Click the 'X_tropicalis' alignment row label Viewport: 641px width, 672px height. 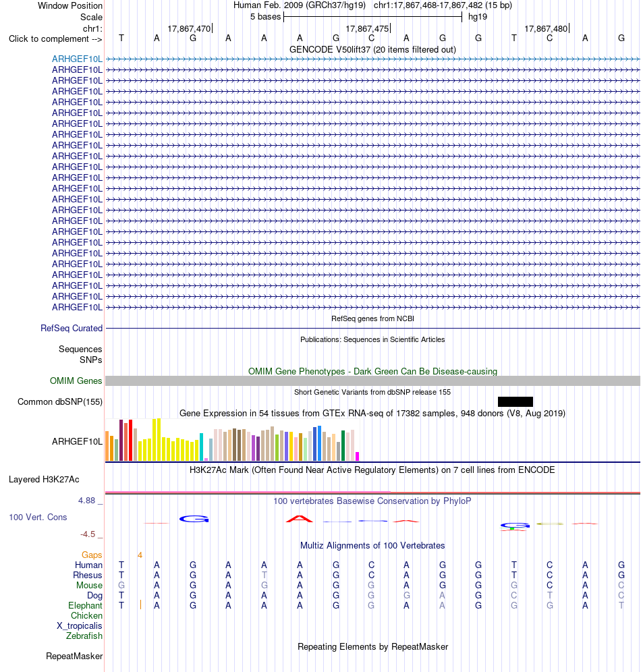(x=80, y=626)
